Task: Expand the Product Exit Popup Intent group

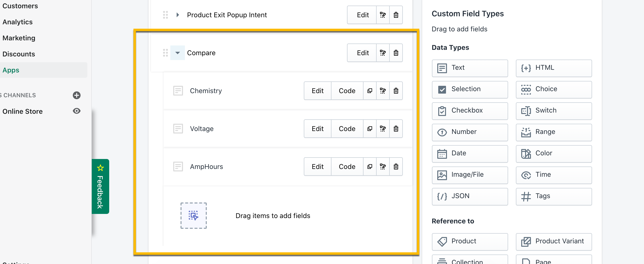Action: [177, 15]
